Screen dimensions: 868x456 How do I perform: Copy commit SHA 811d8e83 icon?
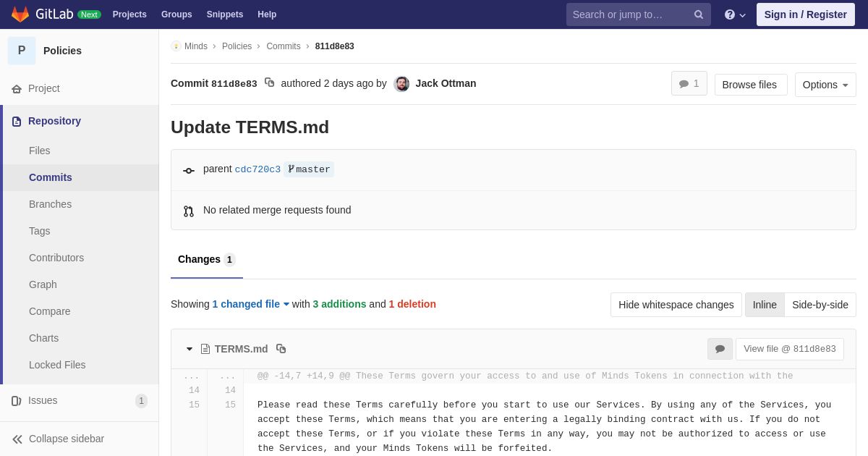point(269,83)
